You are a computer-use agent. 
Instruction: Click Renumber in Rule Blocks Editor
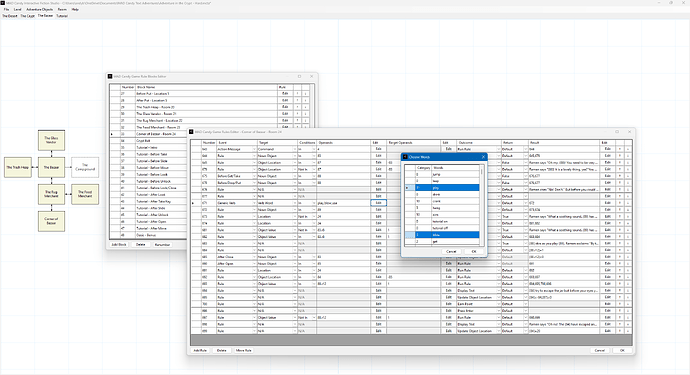point(162,245)
